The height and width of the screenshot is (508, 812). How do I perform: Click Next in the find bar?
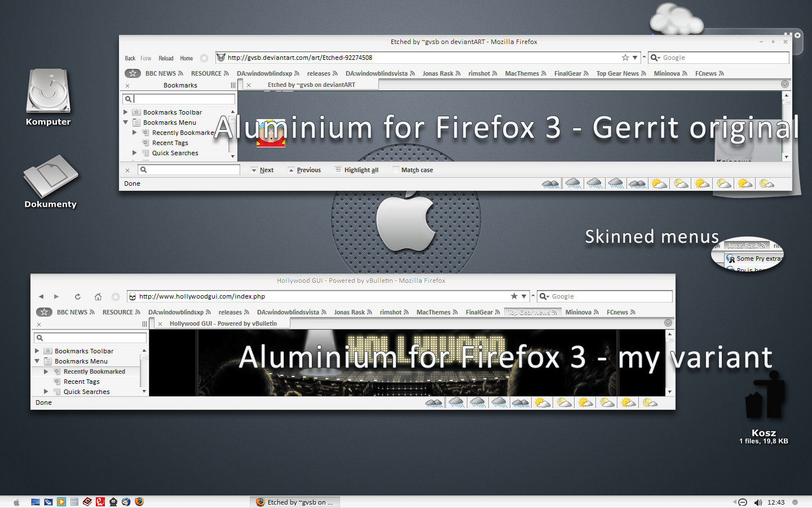(263, 170)
